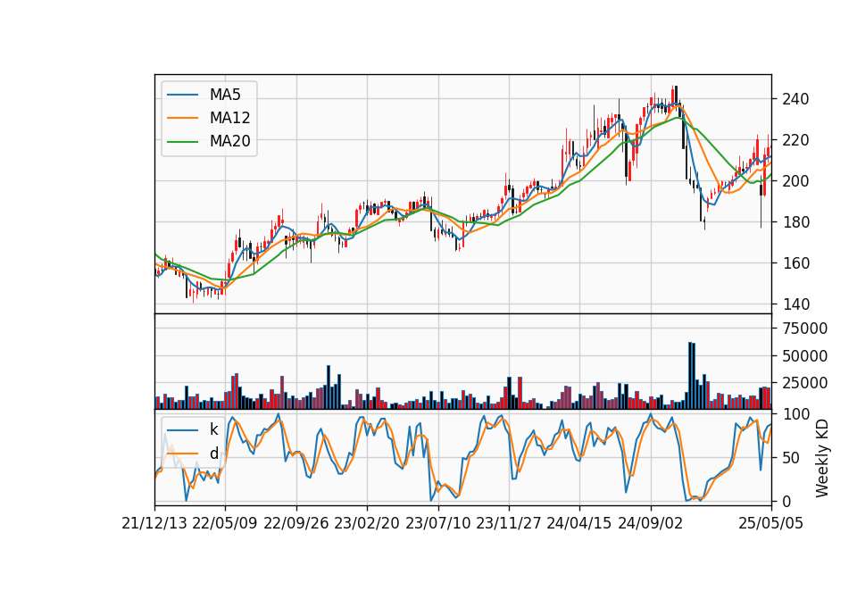The height and width of the screenshot is (616, 857).
Task: Click the MA20 legend label
Action: (x=229, y=141)
